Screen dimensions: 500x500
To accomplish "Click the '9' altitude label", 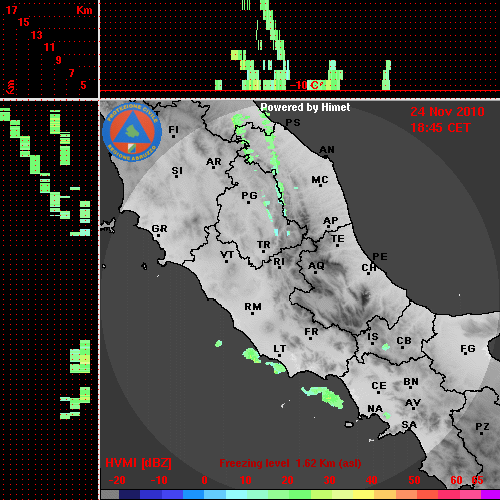I will [x=59, y=60].
